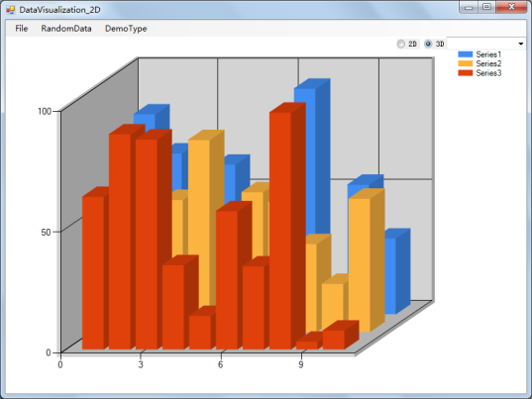The height and width of the screenshot is (399, 532).
Task: Click the 6 label on the X axis
Action: click(221, 364)
